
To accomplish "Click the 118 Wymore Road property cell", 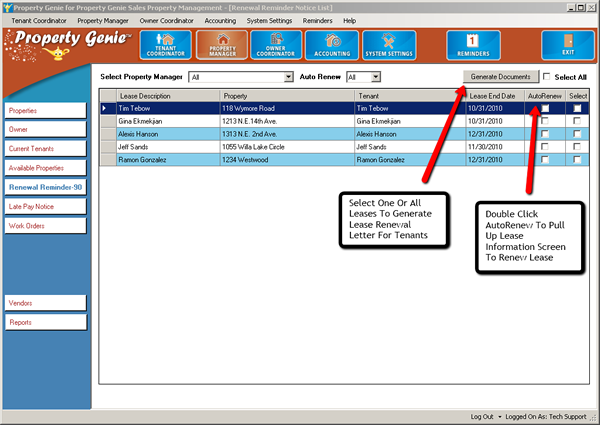I will coord(287,108).
